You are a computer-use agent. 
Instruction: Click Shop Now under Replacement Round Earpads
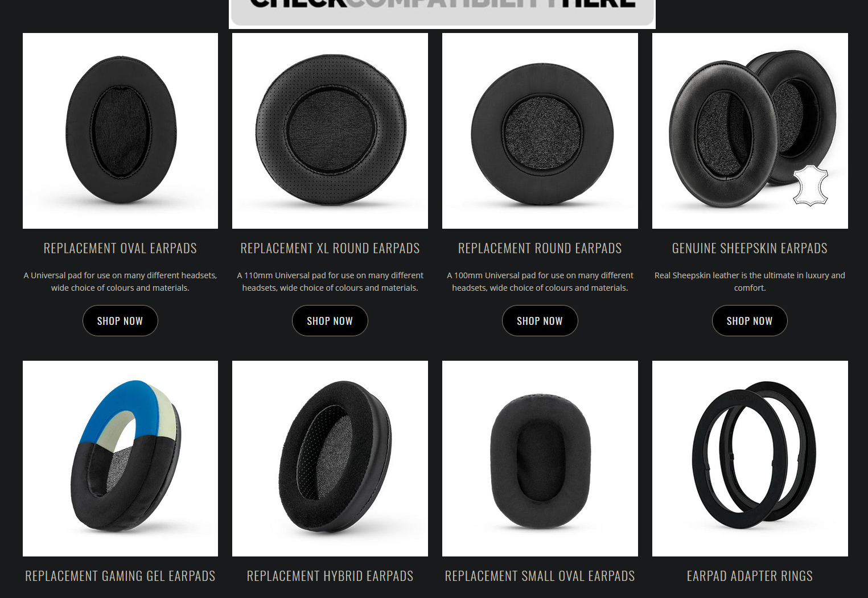540,321
